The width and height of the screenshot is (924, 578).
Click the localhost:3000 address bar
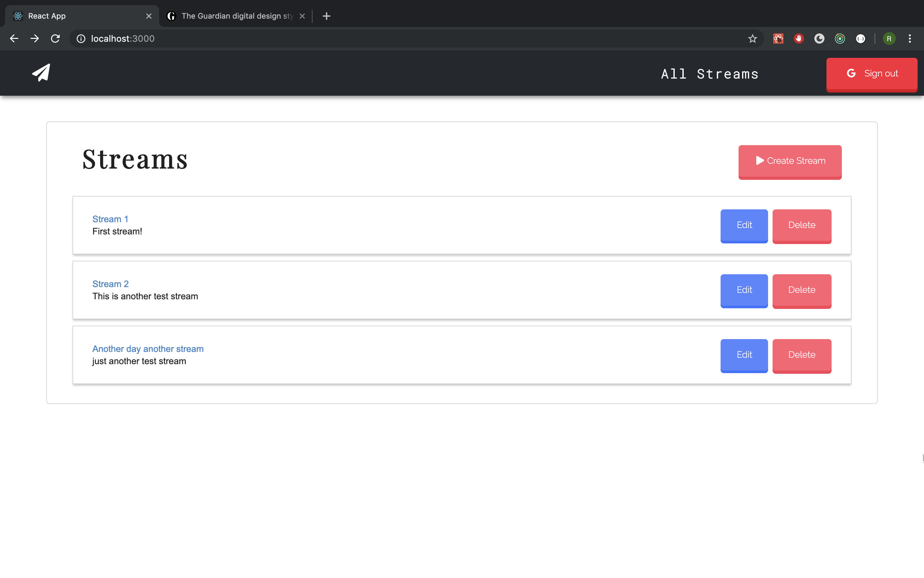coord(416,39)
